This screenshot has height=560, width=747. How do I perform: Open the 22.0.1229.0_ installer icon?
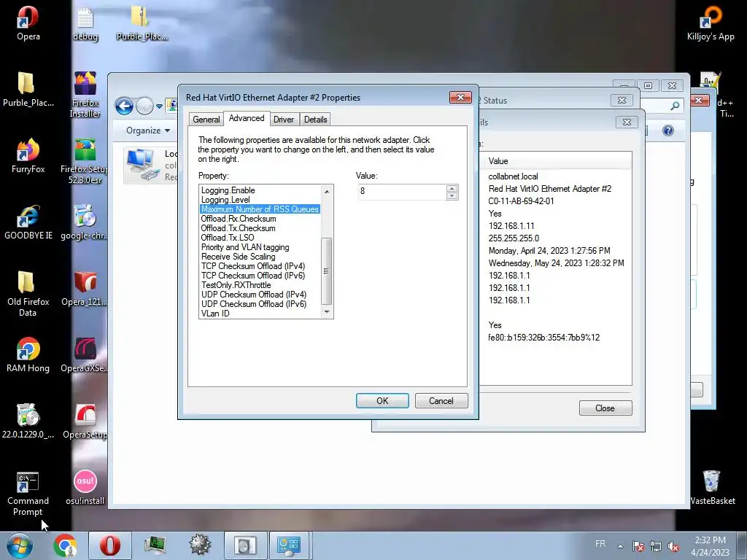click(28, 421)
